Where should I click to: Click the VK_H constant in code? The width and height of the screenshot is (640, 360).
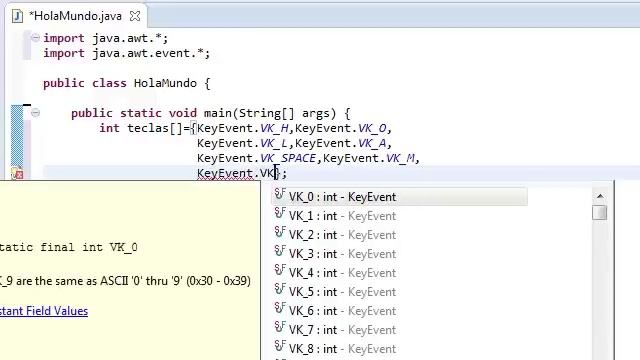pos(274,129)
